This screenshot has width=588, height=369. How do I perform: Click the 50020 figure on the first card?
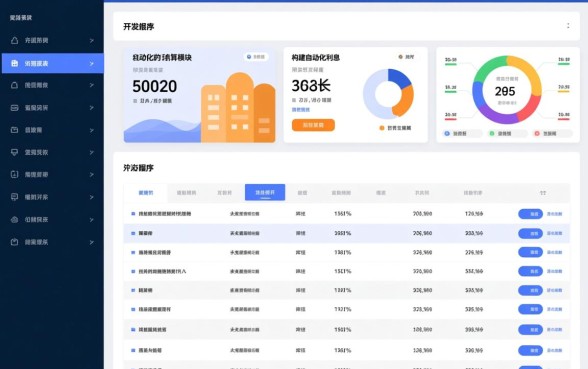click(x=154, y=87)
